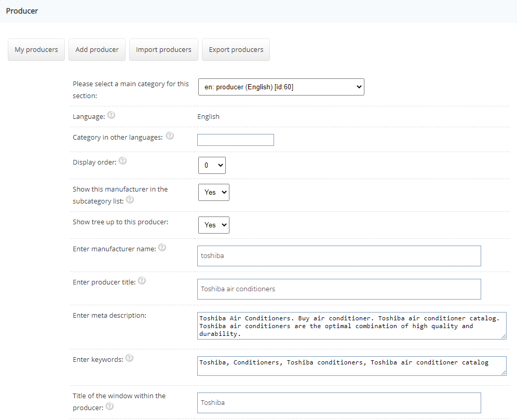Click the English language value

point(208,117)
